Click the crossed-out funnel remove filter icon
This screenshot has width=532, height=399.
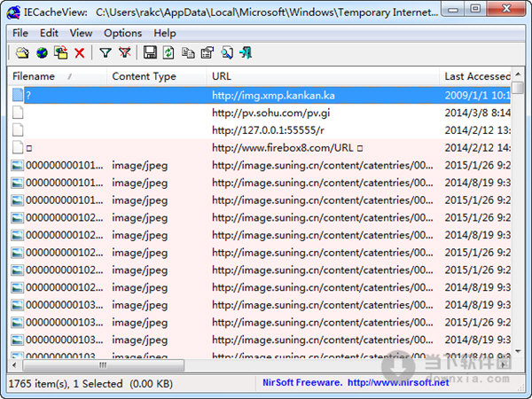click(125, 53)
